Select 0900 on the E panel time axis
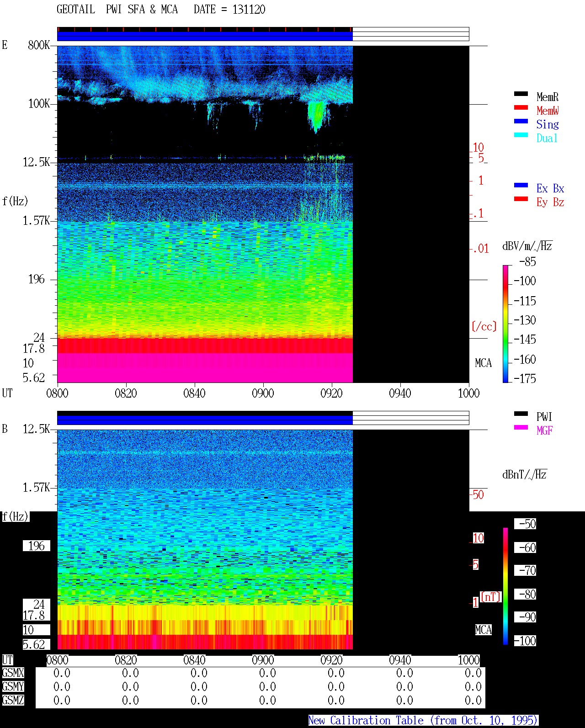 pos(263,393)
